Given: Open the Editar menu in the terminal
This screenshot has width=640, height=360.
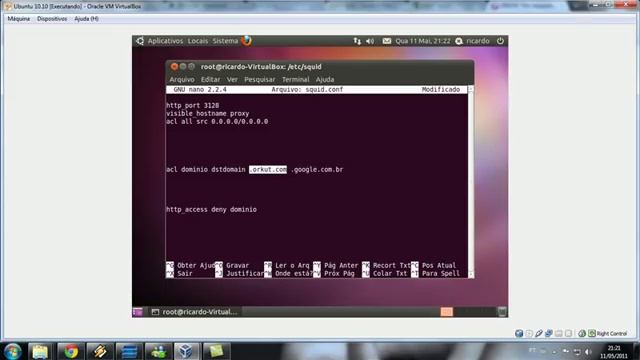Looking at the screenshot, I should coord(210,80).
